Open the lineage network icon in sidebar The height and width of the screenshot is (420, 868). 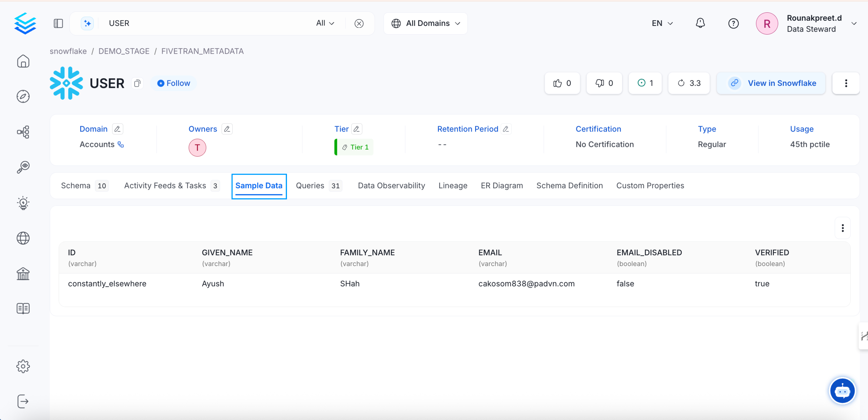pos(23,132)
